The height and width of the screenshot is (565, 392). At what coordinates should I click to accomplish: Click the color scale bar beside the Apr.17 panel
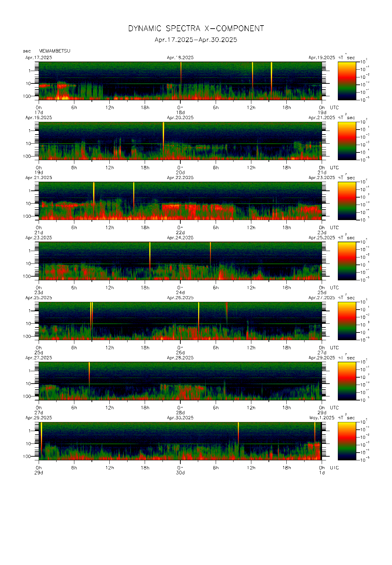[x=347, y=81]
